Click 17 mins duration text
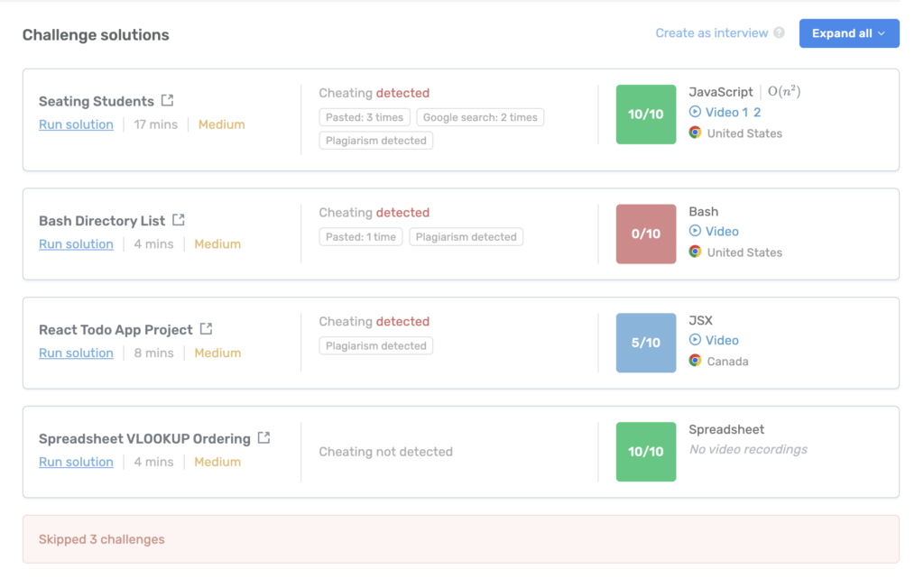The image size is (924, 578). coord(155,124)
